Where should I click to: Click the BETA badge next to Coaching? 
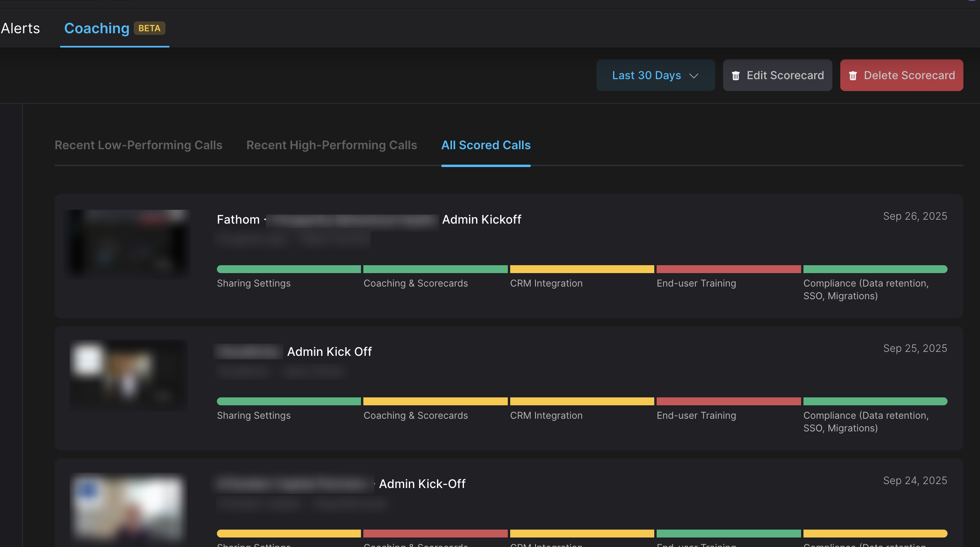(149, 28)
